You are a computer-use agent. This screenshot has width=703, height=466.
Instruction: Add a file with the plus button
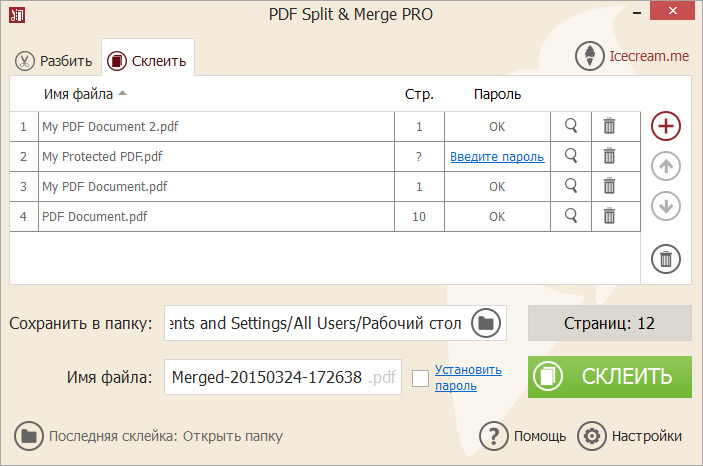[666, 126]
